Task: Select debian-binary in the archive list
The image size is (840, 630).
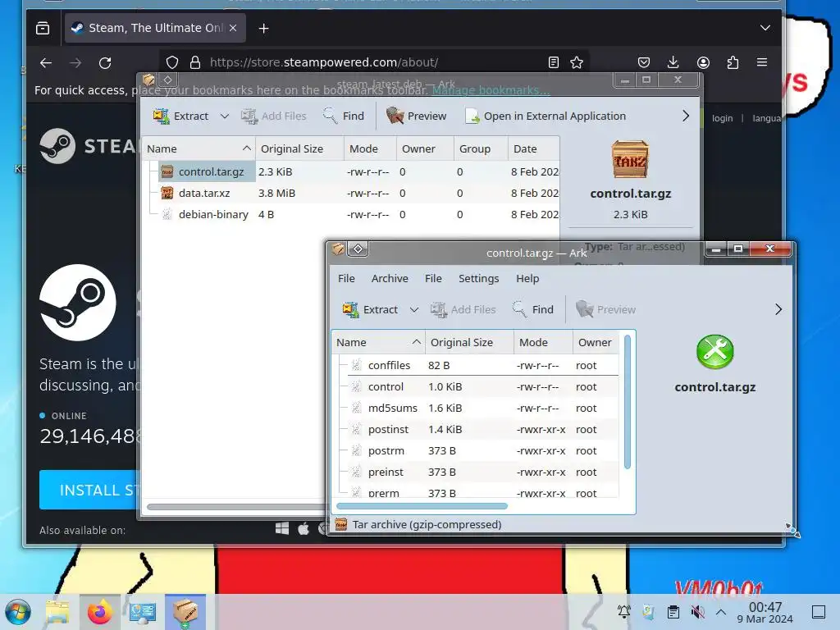Action: click(x=213, y=215)
